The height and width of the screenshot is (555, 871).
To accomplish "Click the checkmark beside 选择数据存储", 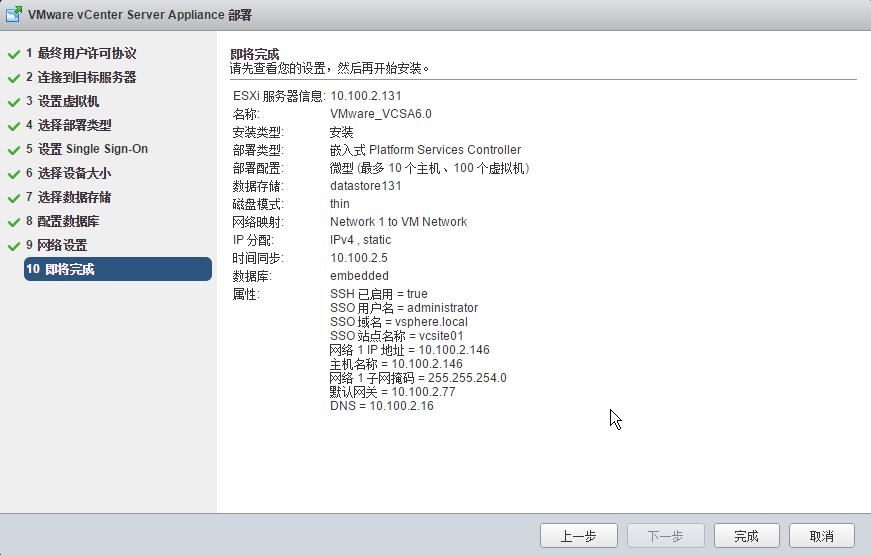I will 14,198.
